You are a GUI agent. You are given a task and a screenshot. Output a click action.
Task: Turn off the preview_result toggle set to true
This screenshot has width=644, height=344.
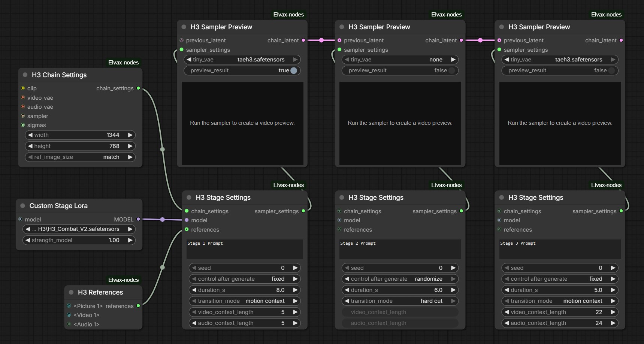click(294, 70)
